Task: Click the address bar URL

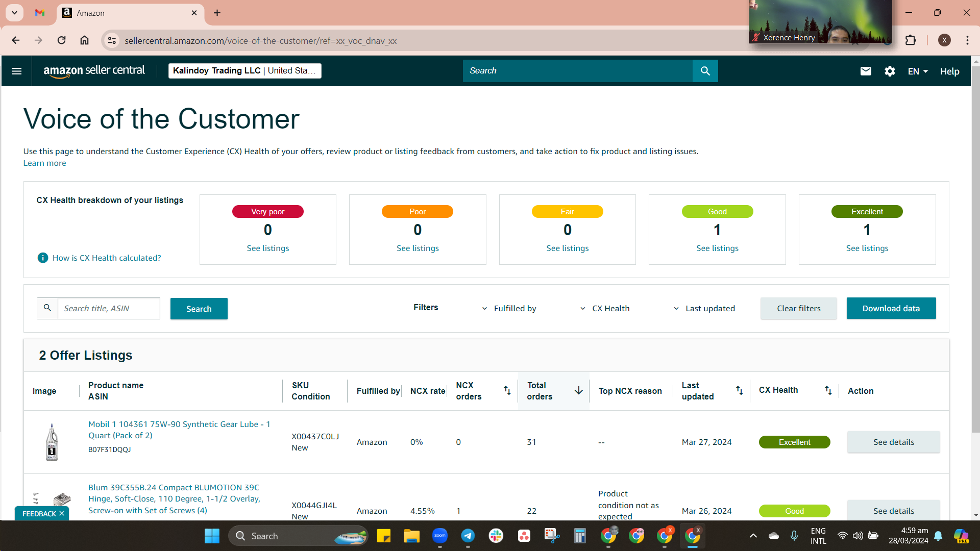Action: [260, 41]
